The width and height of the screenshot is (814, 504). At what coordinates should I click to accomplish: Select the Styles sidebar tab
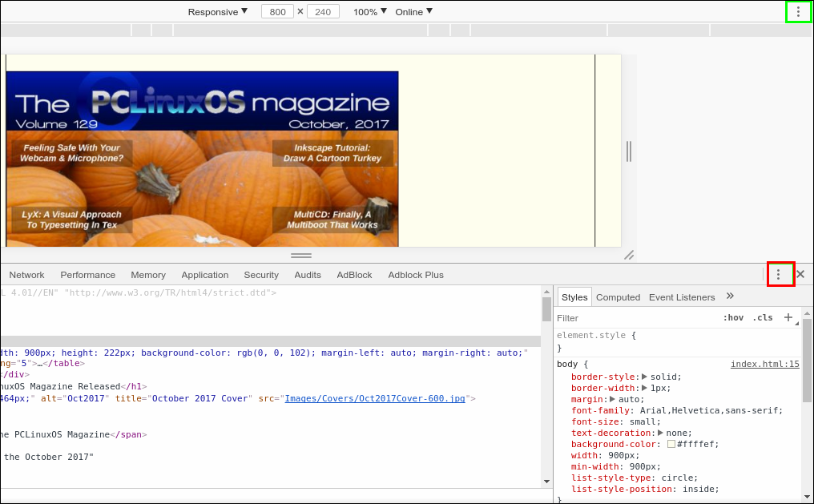[574, 297]
